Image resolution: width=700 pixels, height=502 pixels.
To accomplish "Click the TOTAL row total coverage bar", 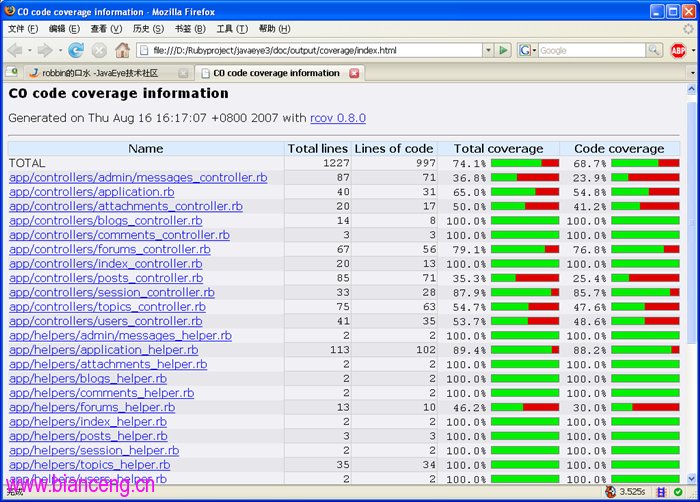I will [x=525, y=163].
